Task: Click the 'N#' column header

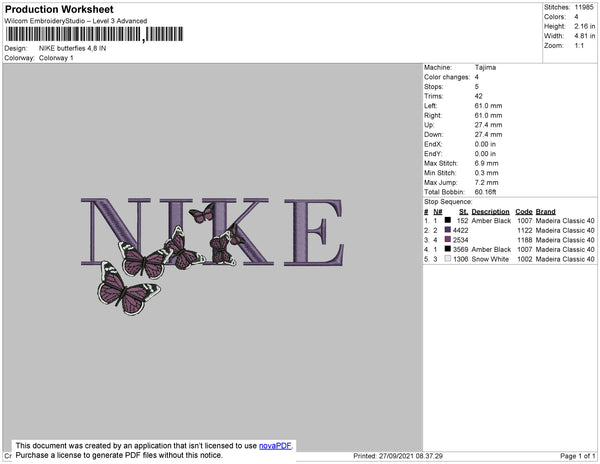Action: pos(438,212)
